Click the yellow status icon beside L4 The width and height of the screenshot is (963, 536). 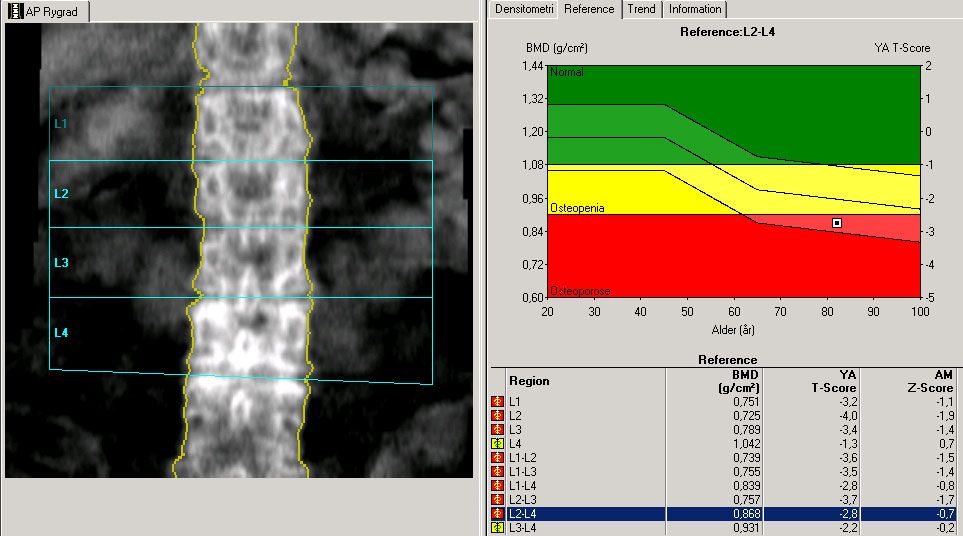pyautogui.click(x=497, y=444)
